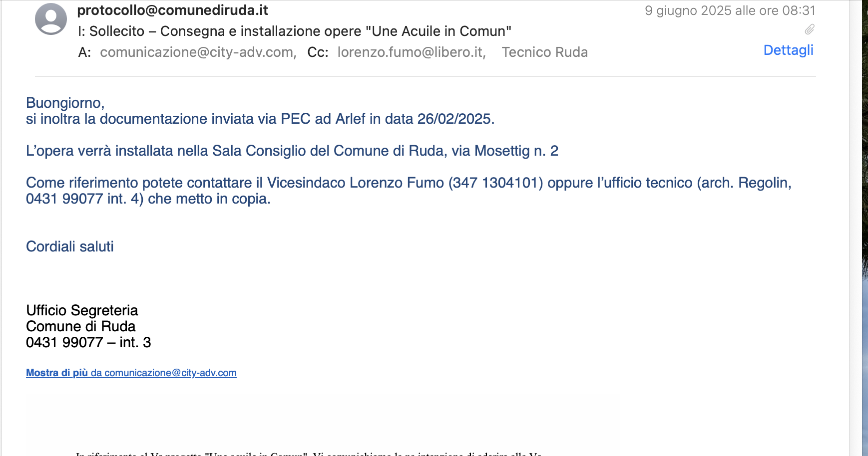Click the email subject starting "I: Sollecito"
The height and width of the screenshot is (456, 868).
point(295,31)
